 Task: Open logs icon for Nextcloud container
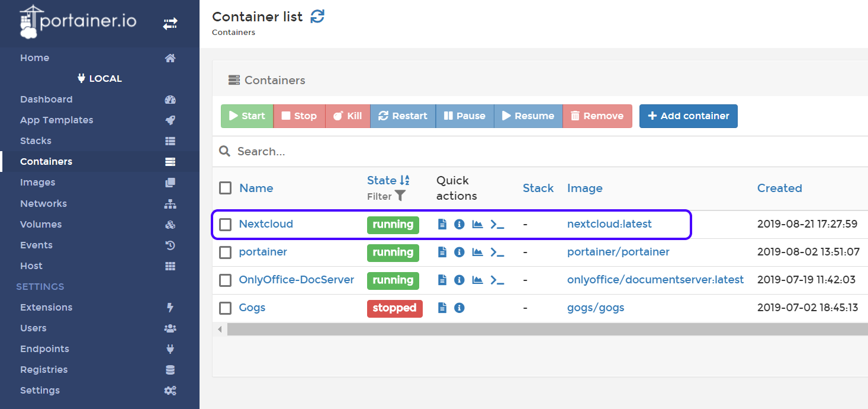442,224
